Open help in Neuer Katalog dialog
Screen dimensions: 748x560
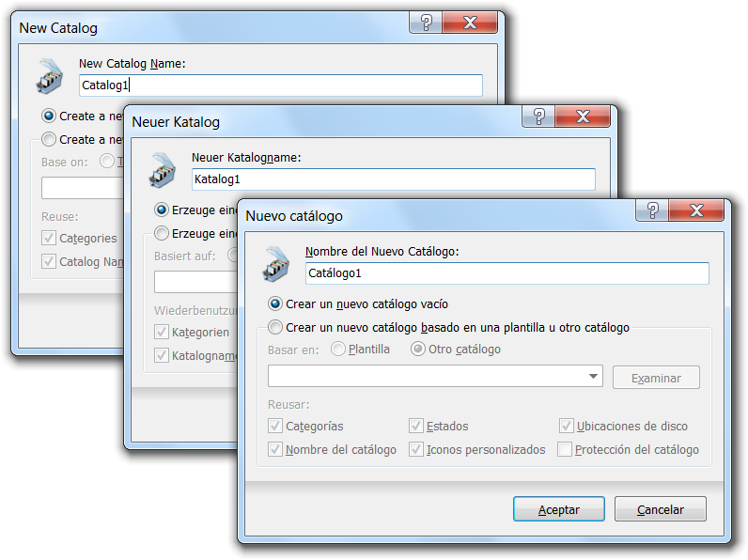click(539, 117)
